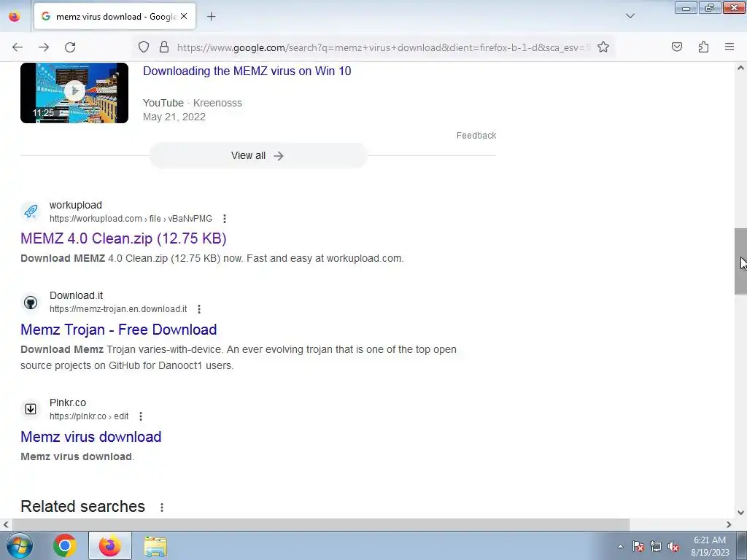The image size is (747, 560).
Task: Open the workupload result favicon
Action: pos(31,211)
